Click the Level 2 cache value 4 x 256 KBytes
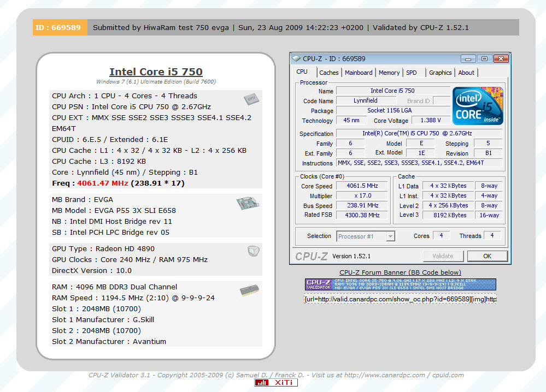 (449, 206)
